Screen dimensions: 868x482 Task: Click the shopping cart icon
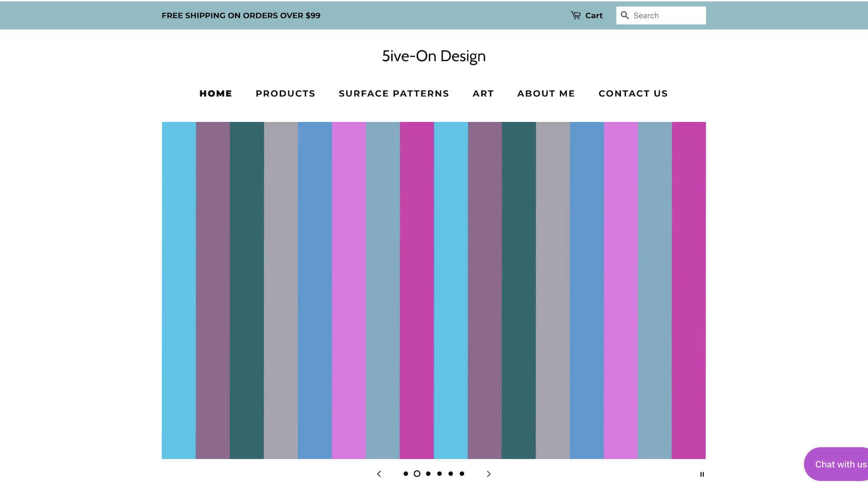(575, 15)
